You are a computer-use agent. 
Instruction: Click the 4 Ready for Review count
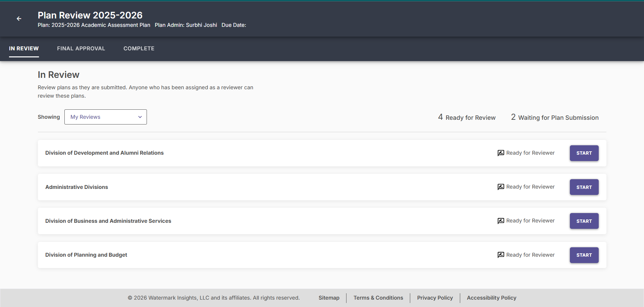467,117
